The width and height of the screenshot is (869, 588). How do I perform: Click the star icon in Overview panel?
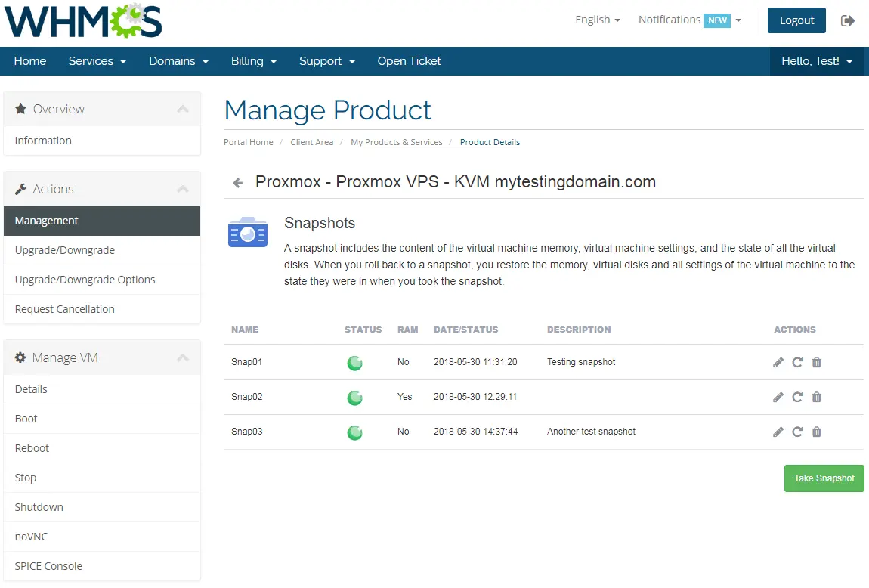pyautogui.click(x=20, y=109)
